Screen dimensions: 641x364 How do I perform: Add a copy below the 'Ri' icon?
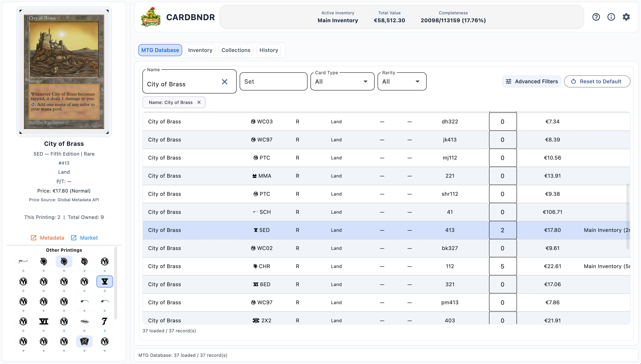pos(84,271)
